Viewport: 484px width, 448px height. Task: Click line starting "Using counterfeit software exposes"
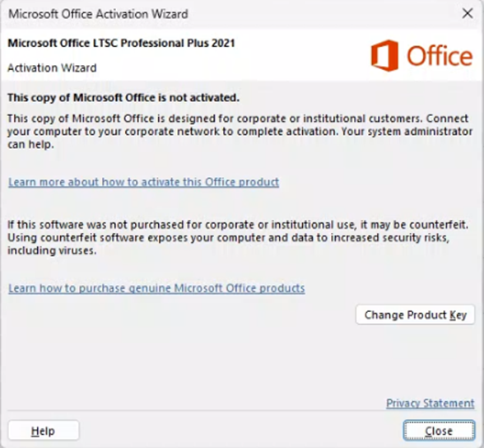click(229, 238)
